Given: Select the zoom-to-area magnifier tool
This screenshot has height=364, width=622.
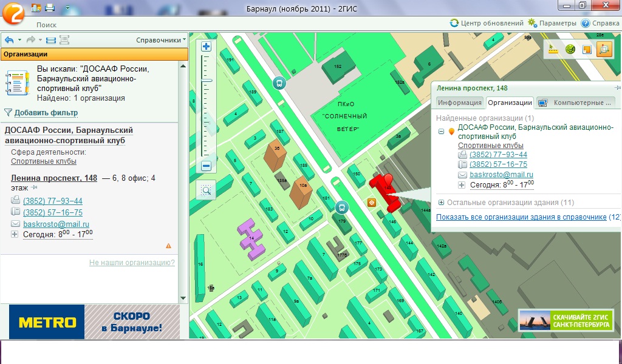Looking at the screenshot, I should click(x=207, y=190).
